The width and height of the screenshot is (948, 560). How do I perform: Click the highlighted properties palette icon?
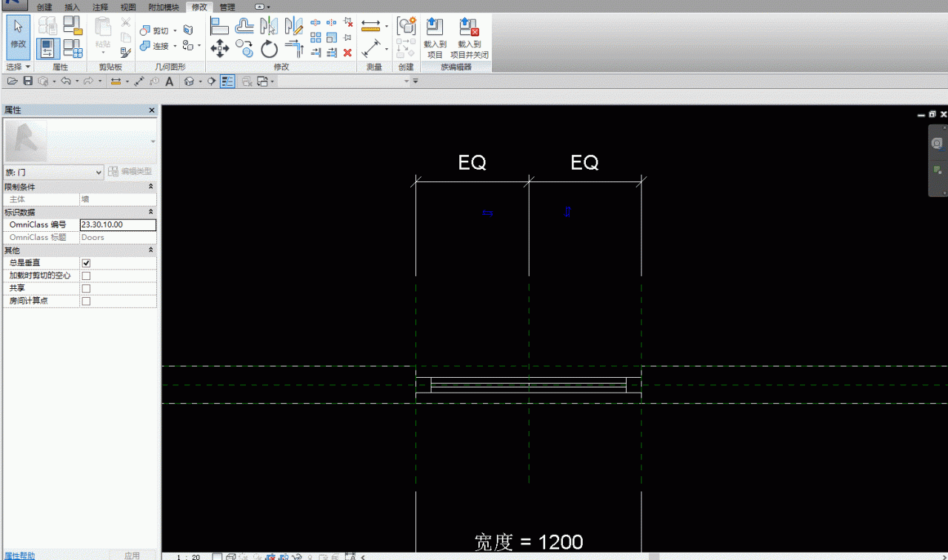[x=48, y=49]
